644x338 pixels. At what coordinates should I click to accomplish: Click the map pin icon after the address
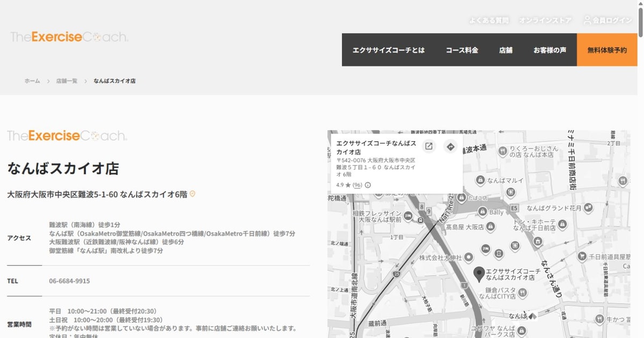coord(193,194)
